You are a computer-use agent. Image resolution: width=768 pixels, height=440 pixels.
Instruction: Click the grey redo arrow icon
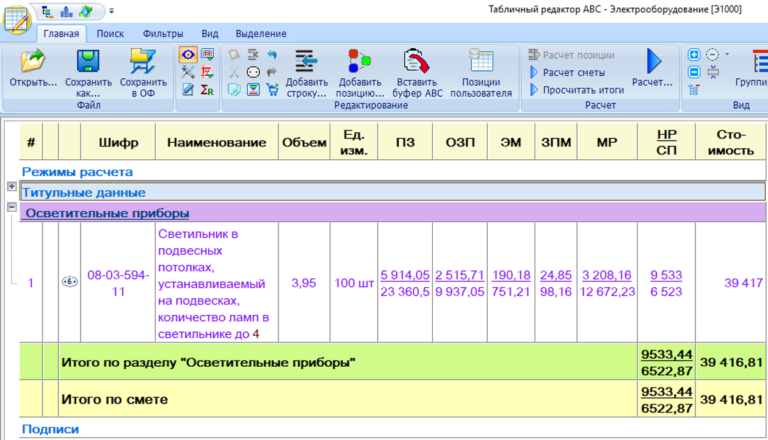pyautogui.click(x=272, y=72)
